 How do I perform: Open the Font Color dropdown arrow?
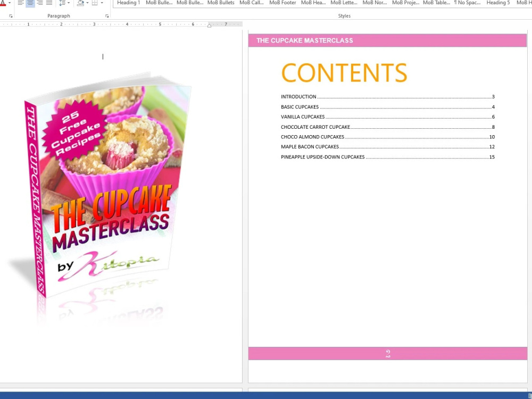point(9,3)
